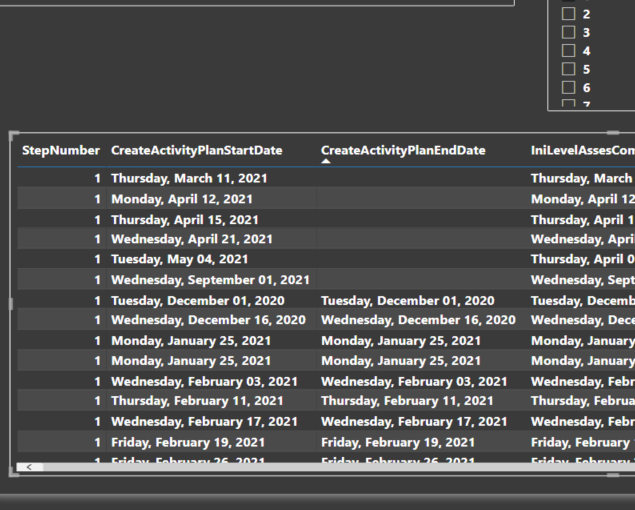635x510 pixels.
Task: Select end date 'Friday, February 19, 2021'
Action: coord(398,442)
